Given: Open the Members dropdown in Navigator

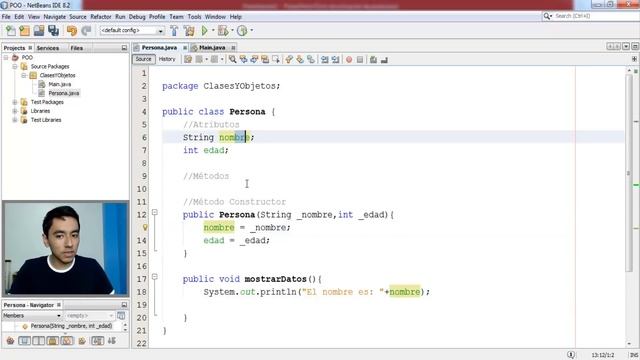Looking at the screenshot, I should (32, 316).
